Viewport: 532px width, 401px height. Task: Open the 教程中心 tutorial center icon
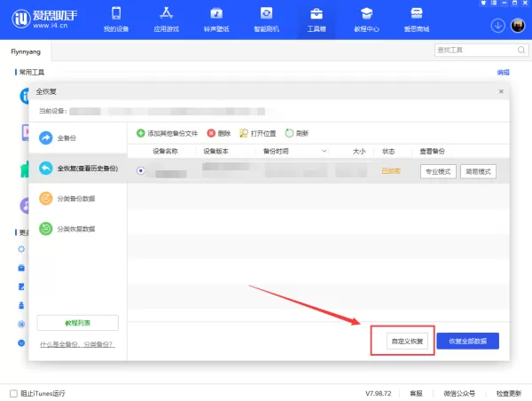(x=366, y=20)
